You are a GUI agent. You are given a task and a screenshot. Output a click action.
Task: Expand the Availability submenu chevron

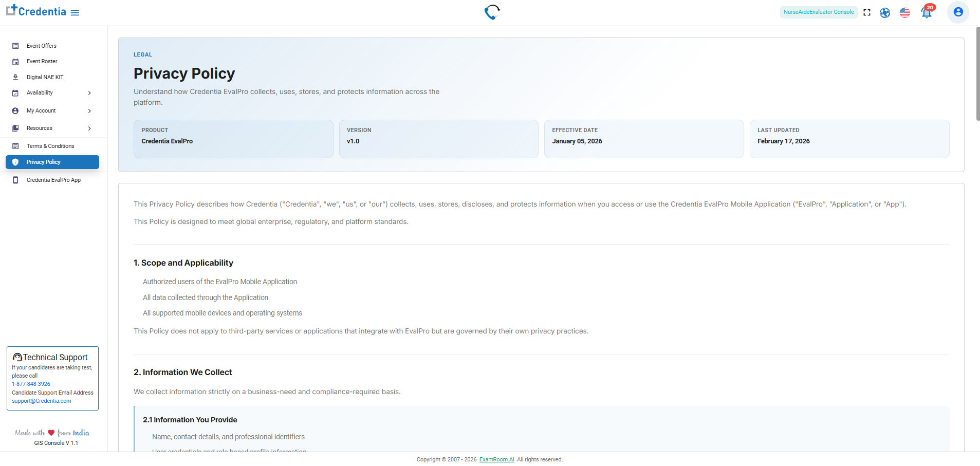[x=89, y=93]
